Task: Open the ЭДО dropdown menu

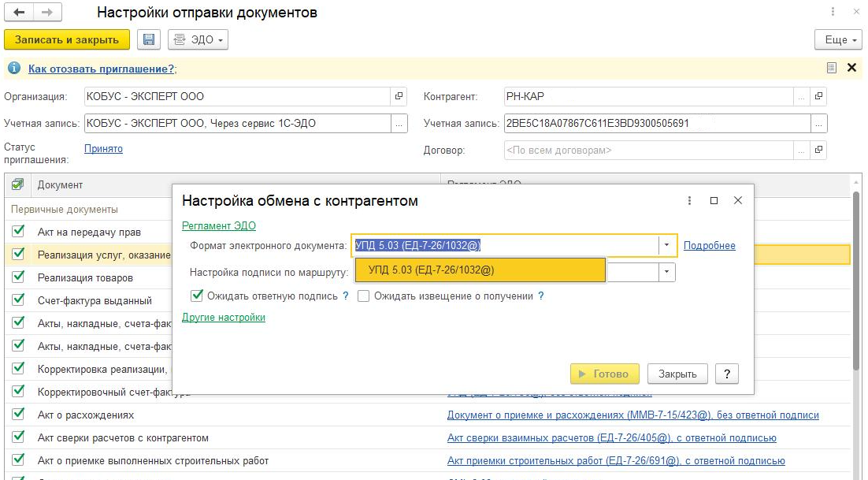Action: coord(198,40)
